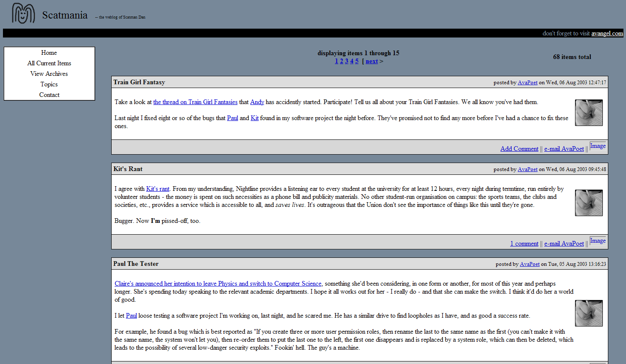Add Comment on Train Girl Fantasy post

(x=519, y=149)
